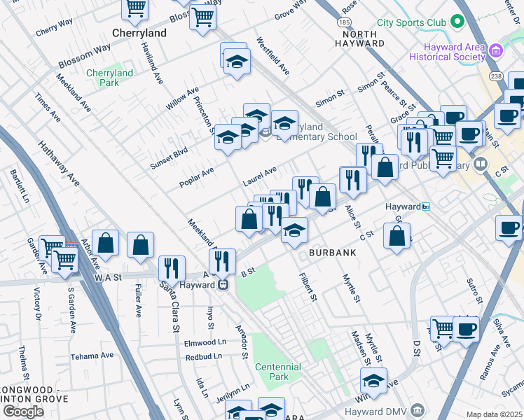The height and width of the screenshot is (420, 524).
Task: Select the Hayward Public Library book icon
Action: click(x=481, y=164)
